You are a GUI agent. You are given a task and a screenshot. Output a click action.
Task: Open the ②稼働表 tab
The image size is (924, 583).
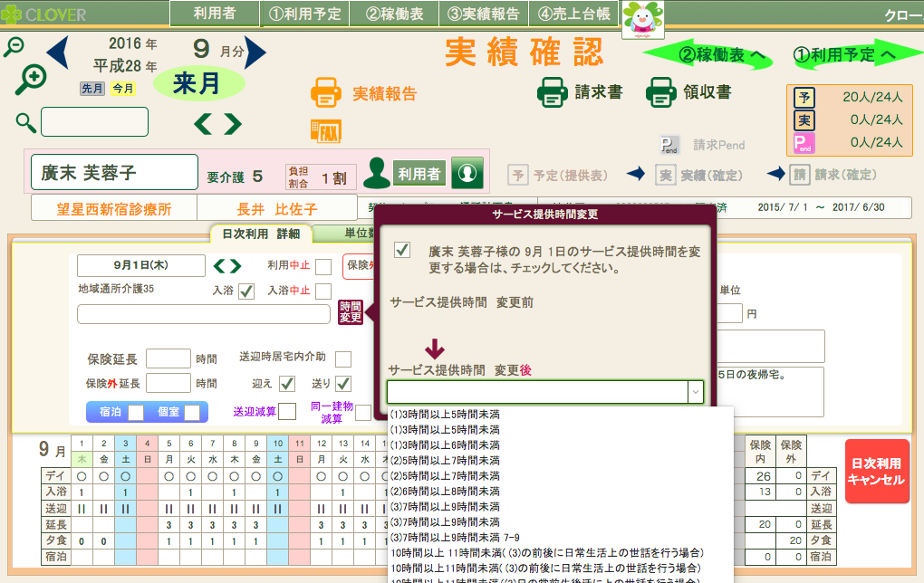[x=394, y=14]
